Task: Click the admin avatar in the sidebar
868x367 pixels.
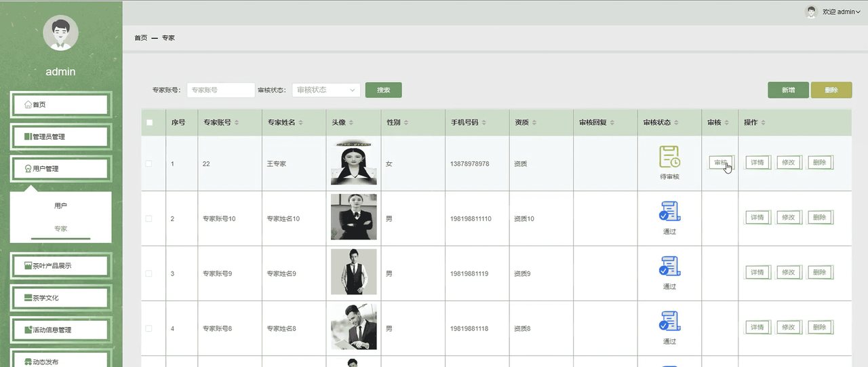Action: click(x=60, y=33)
